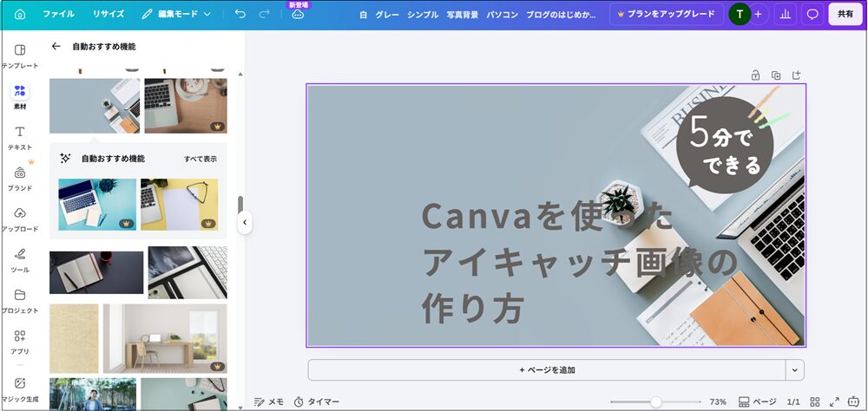Undo the last action
This screenshot has height=411, width=868.
click(240, 15)
